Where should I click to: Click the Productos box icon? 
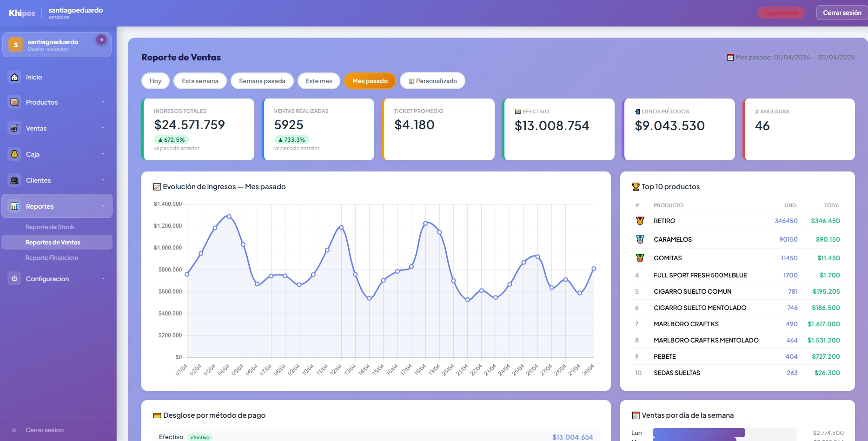(14, 102)
